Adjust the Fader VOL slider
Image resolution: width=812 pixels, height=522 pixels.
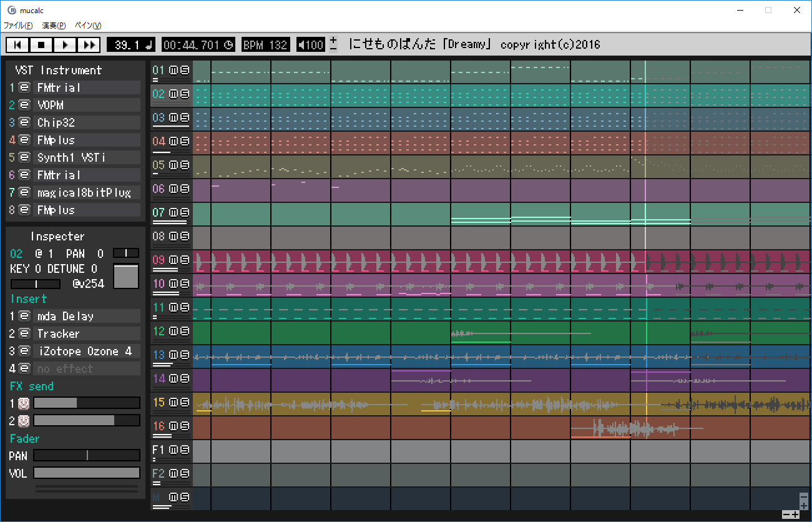click(x=86, y=473)
